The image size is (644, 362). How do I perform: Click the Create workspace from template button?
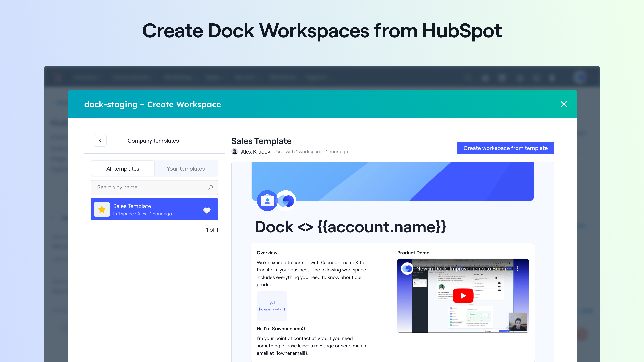[x=506, y=148]
